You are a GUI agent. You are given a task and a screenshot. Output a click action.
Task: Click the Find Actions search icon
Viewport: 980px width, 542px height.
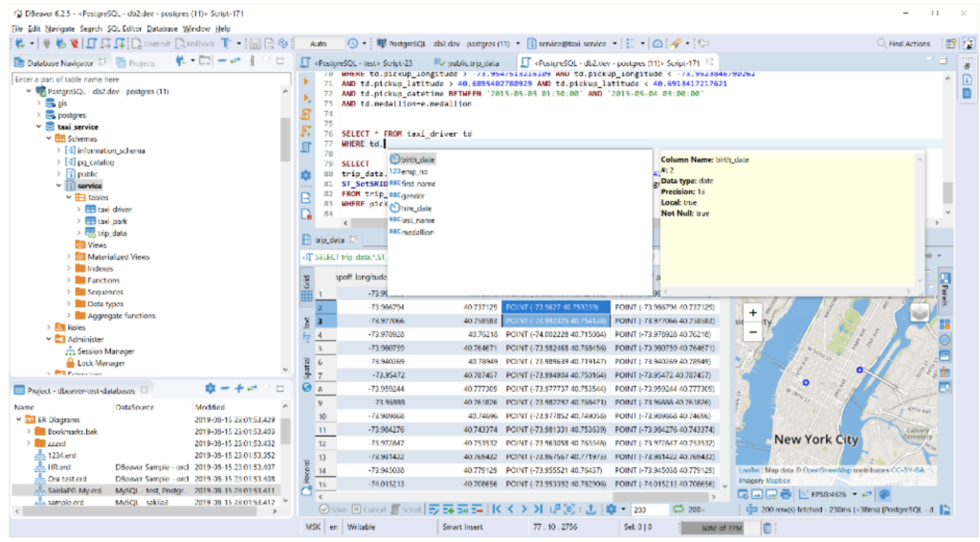881,43
